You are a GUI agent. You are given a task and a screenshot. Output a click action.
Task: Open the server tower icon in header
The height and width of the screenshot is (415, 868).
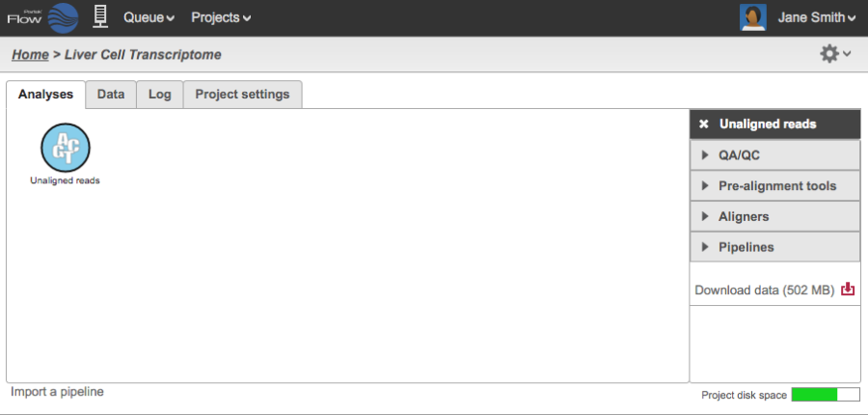coord(98,16)
